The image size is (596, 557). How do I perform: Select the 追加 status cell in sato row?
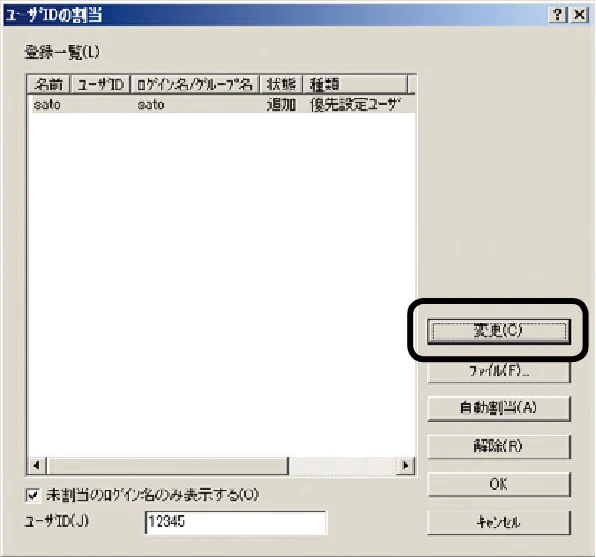point(281,105)
